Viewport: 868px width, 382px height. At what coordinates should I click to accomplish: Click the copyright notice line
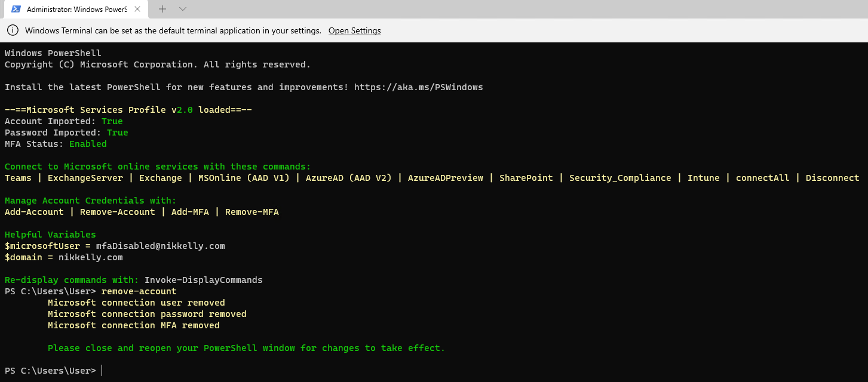coord(158,64)
